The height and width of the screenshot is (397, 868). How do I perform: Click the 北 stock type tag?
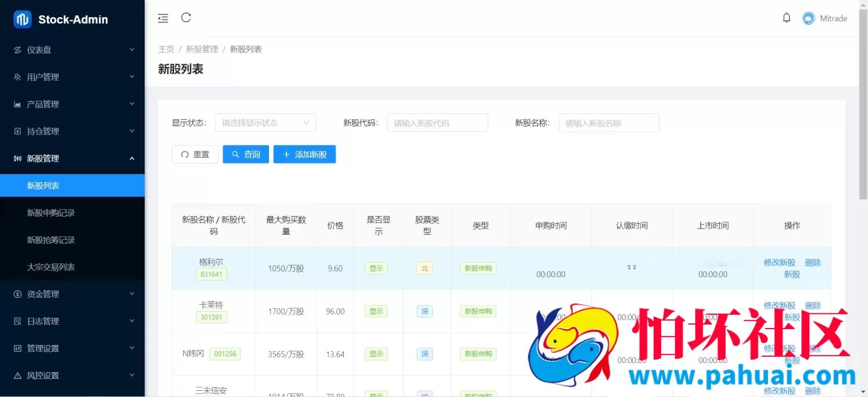[425, 269]
